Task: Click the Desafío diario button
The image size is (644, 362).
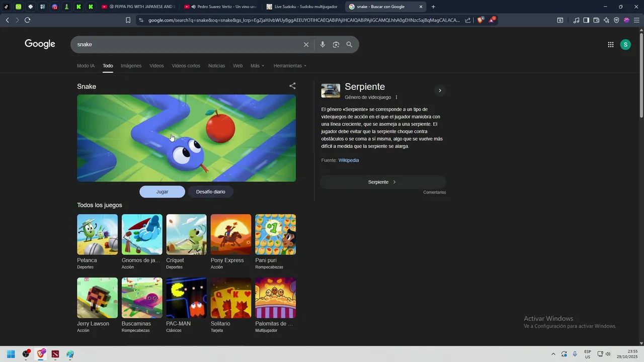Action: pyautogui.click(x=210, y=192)
